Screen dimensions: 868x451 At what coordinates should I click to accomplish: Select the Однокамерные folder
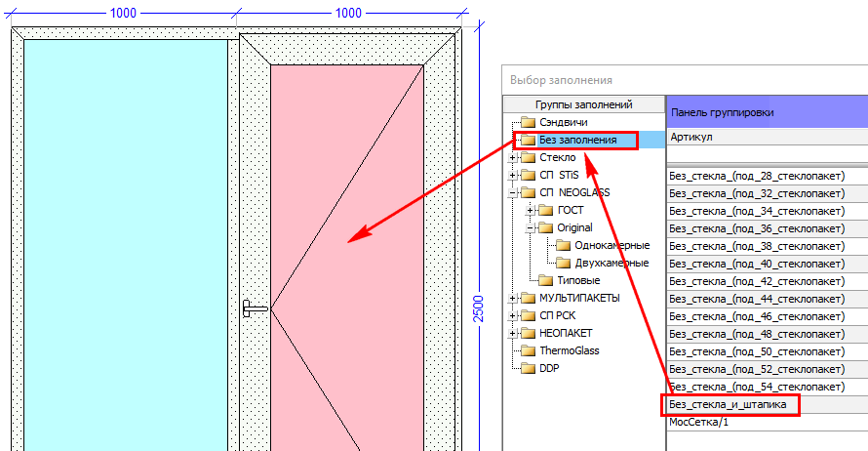coord(612,245)
